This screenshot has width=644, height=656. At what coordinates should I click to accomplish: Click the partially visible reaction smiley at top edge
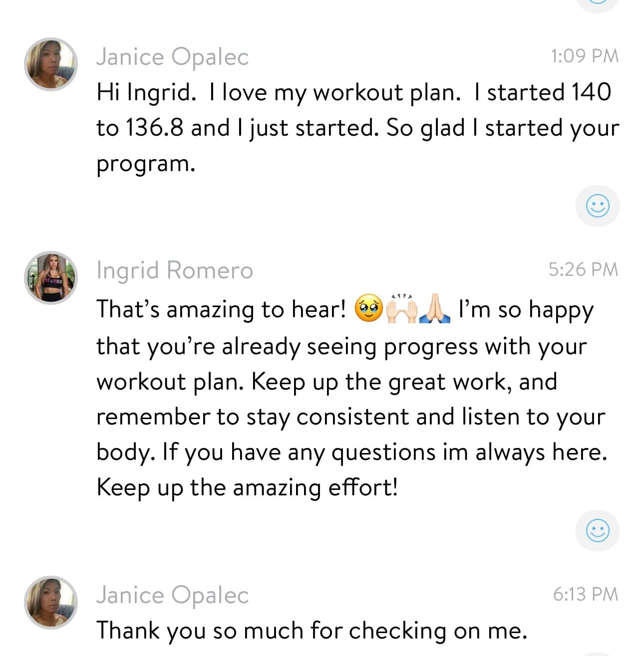coord(597,3)
